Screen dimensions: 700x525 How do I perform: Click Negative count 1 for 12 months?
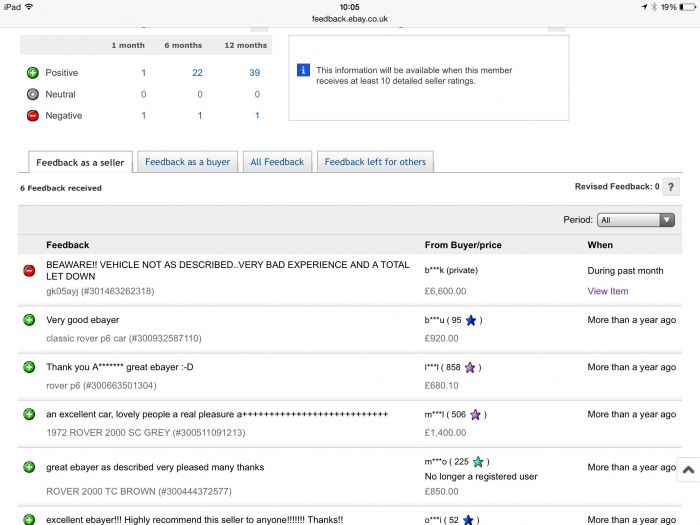[x=257, y=116]
